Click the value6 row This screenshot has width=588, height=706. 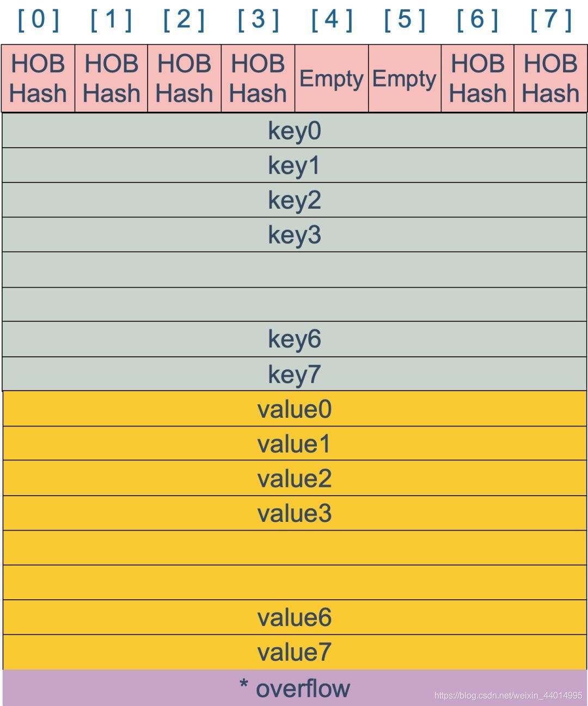coord(295,617)
